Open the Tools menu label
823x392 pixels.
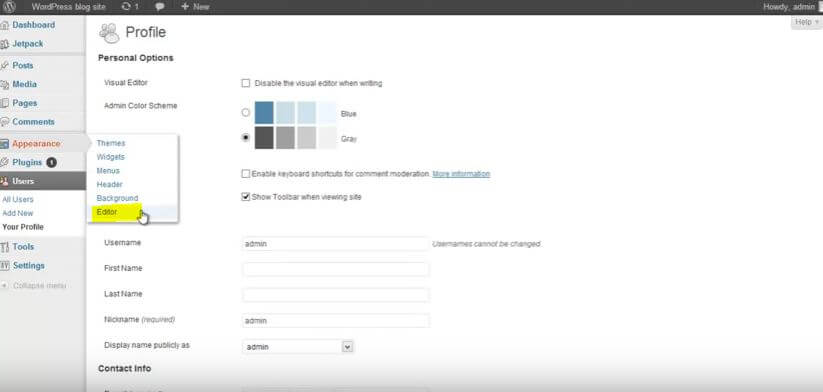click(24, 247)
